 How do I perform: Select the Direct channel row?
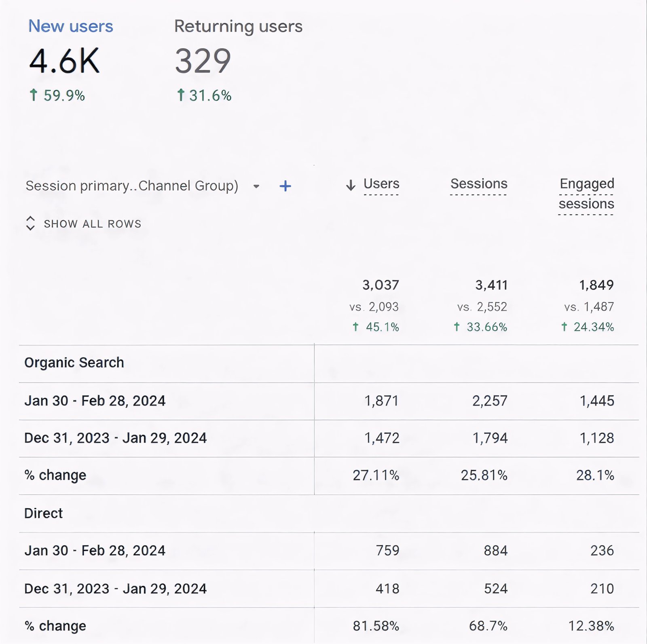(x=44, y=513)
